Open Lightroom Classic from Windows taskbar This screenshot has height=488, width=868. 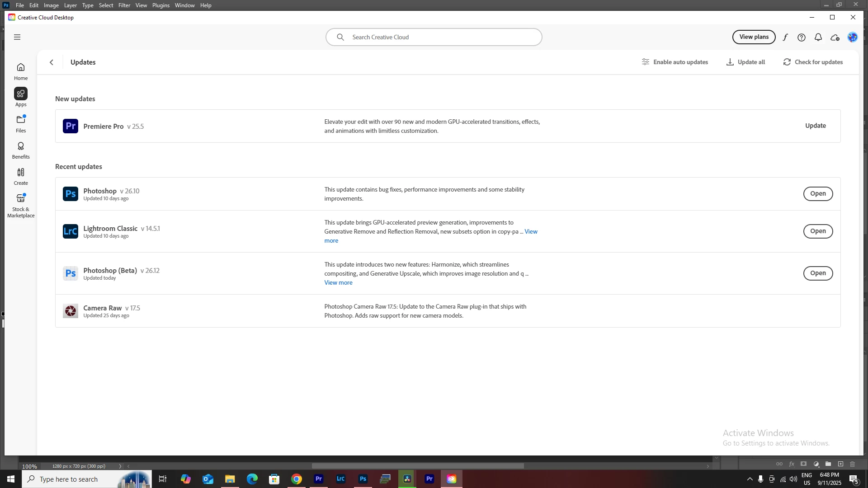[x=341, y=479]
